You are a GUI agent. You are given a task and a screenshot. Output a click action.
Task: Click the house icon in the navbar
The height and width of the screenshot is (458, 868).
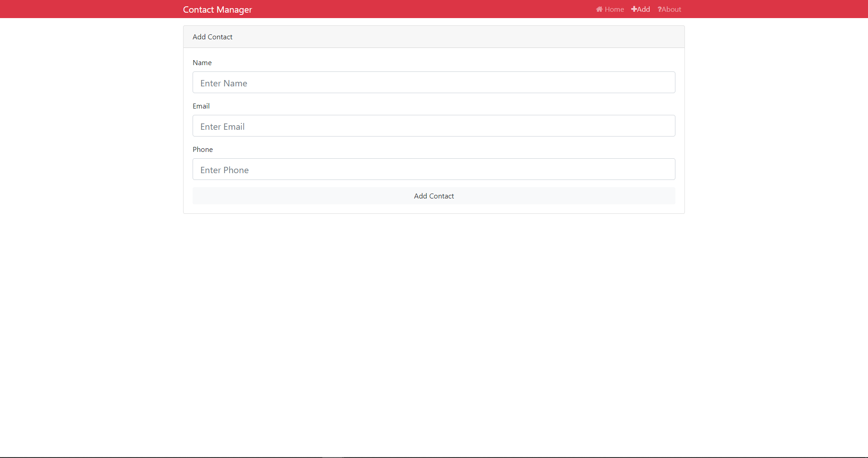pos(600,9)
